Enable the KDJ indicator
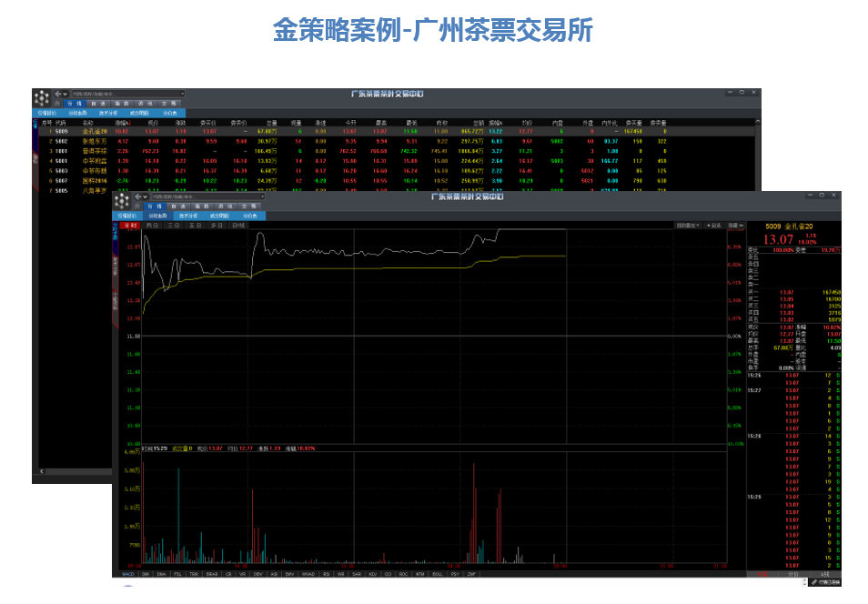Image resolution: width=868 pixels, height=604 pixels. [372, 574]
